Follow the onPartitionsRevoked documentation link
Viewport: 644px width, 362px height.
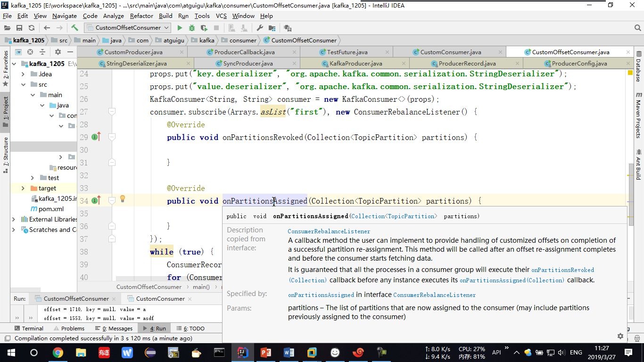[x=562, y=270]
